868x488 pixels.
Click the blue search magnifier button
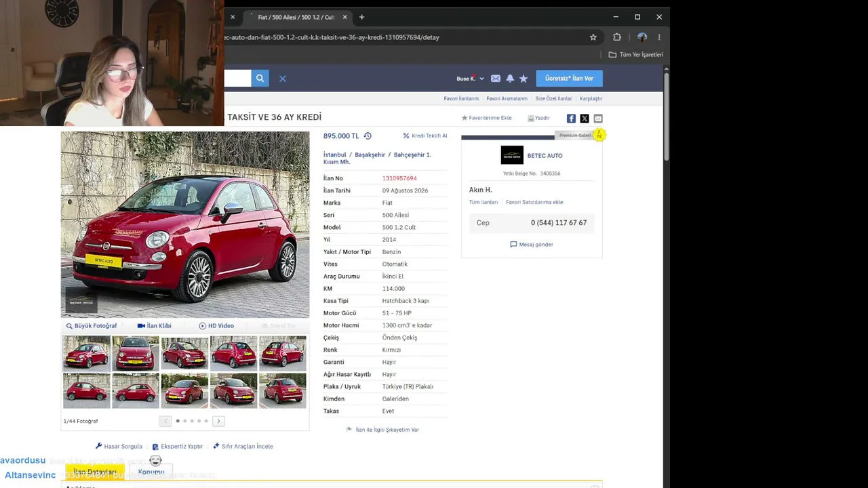tap(260, 79)
